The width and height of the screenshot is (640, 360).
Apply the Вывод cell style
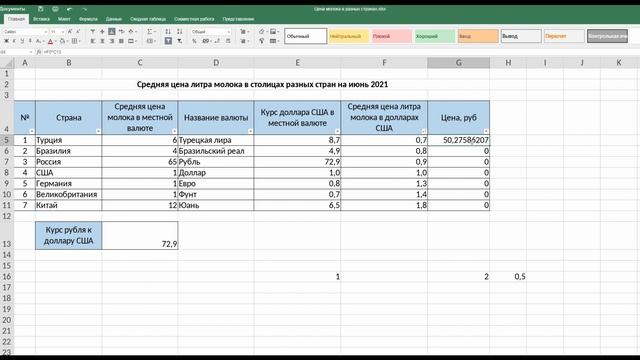click(521, 36)
